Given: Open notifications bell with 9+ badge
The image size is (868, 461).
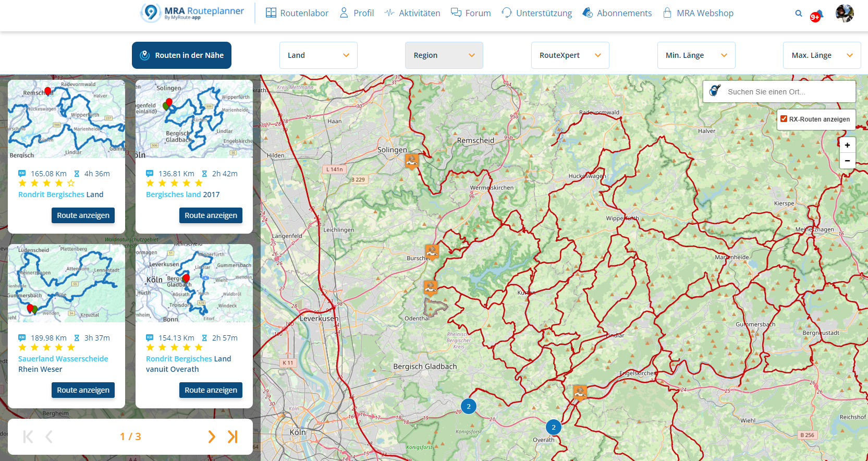Looking at the screenshot, I should click(x=816, y=16).
